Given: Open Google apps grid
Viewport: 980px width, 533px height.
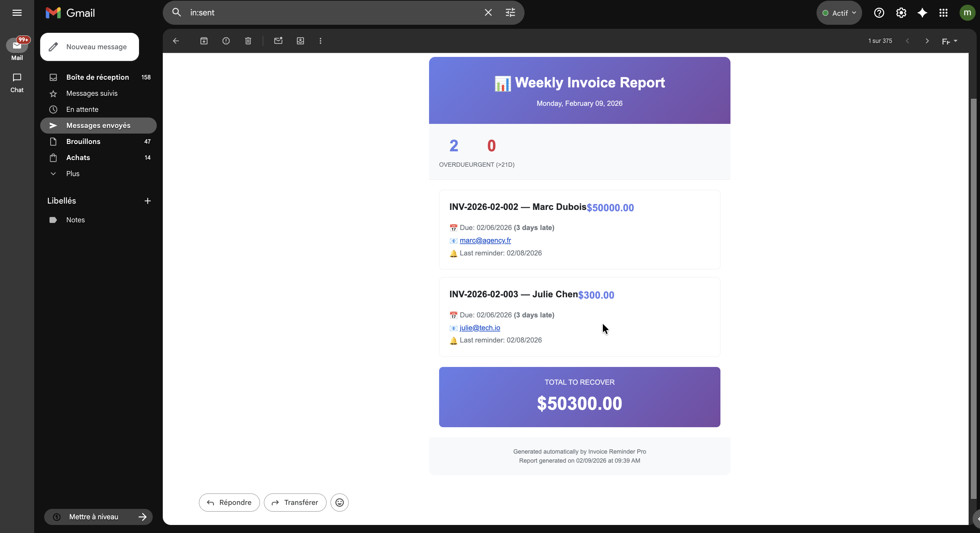Looking at the screenshot, I should point(943,13).
